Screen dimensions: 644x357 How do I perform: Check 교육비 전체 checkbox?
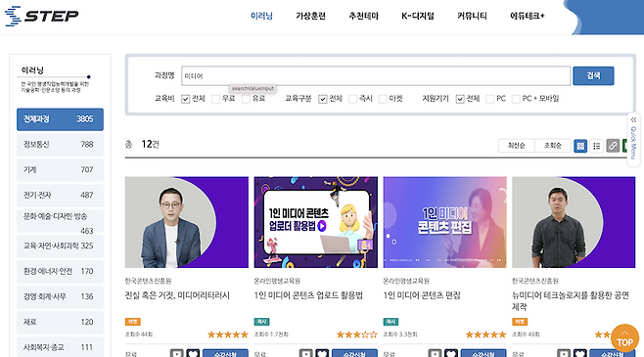coord(185,99)
